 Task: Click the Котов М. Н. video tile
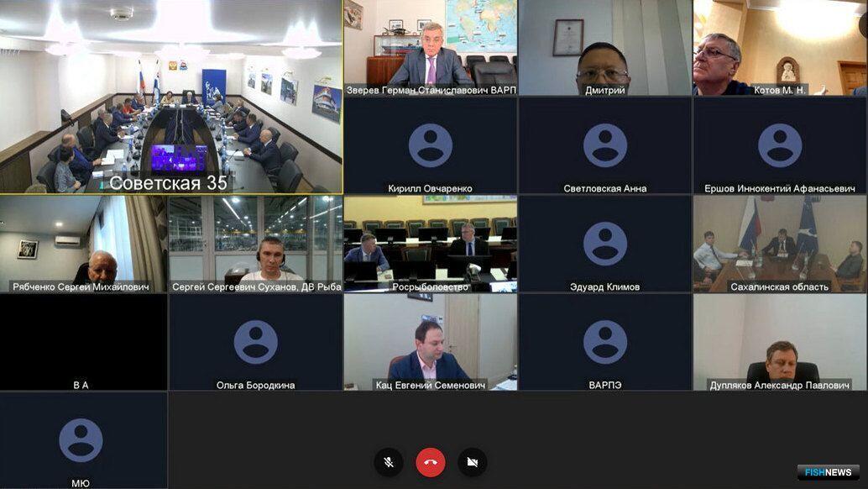pos(780,48)
